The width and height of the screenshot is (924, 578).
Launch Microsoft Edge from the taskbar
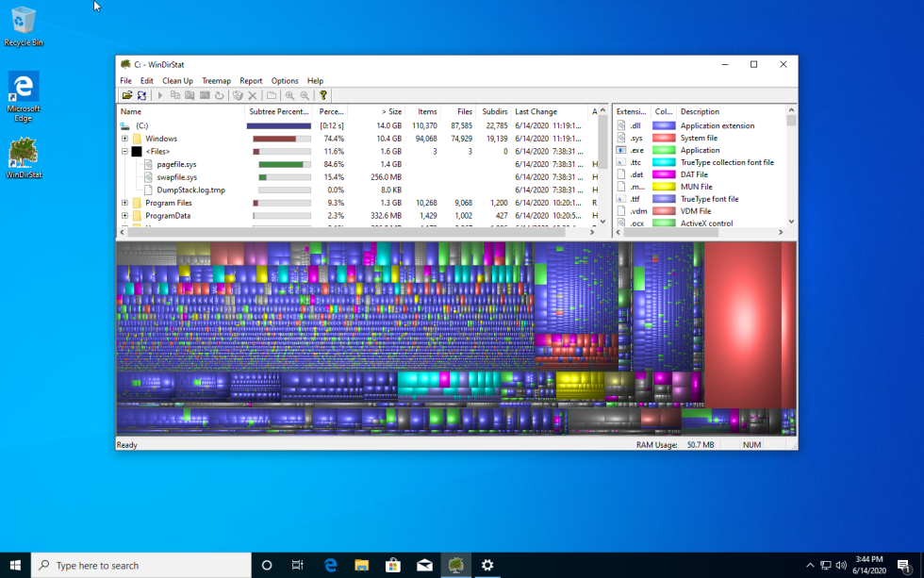tap(330, 564)
